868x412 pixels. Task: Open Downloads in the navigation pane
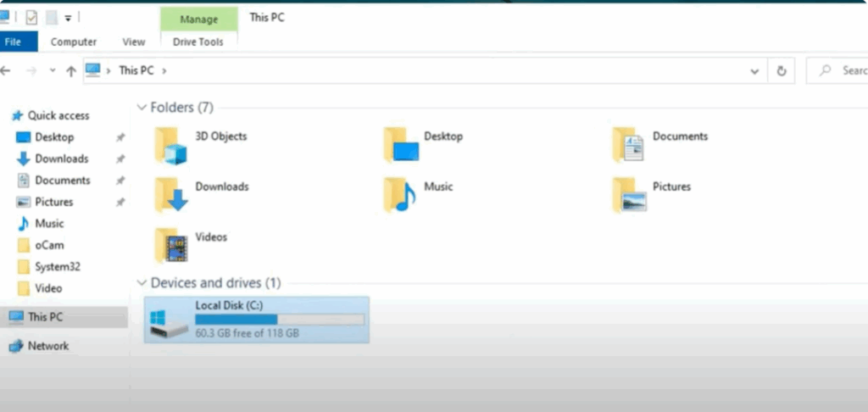pyautogui.click(x=61, y=159)
